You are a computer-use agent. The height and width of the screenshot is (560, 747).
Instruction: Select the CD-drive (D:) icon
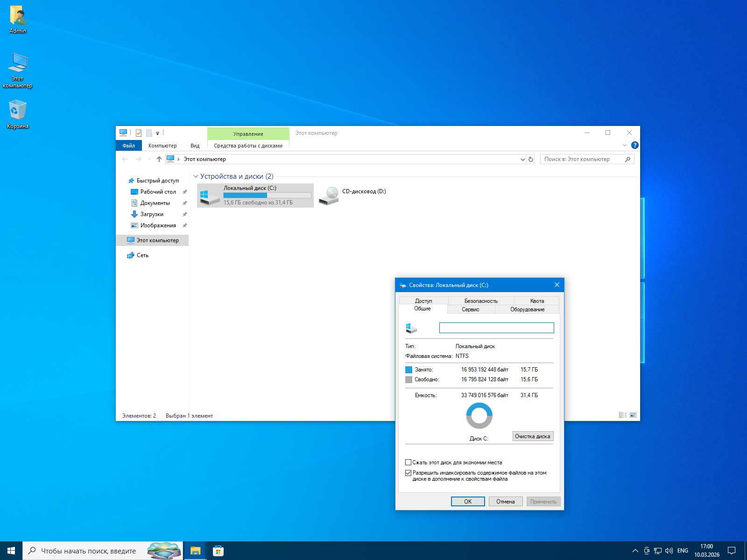[x=329, y=196]
